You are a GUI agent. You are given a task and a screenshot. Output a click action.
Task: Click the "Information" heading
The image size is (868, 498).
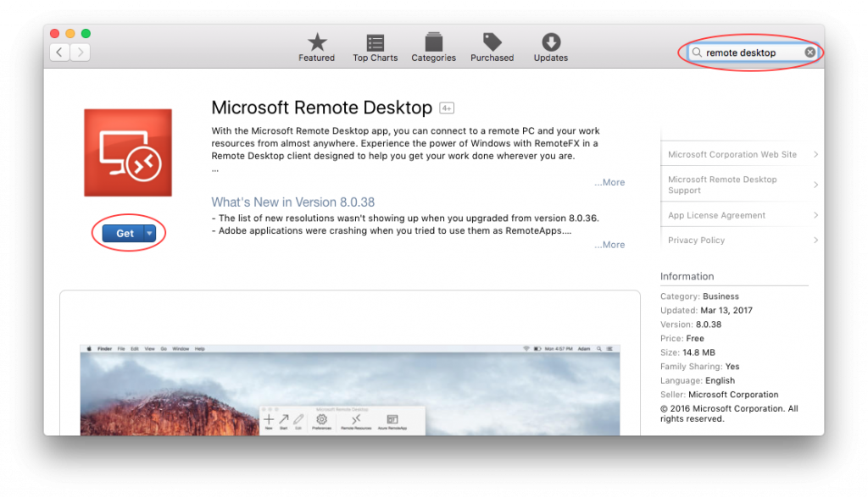[x=687, y=277]
